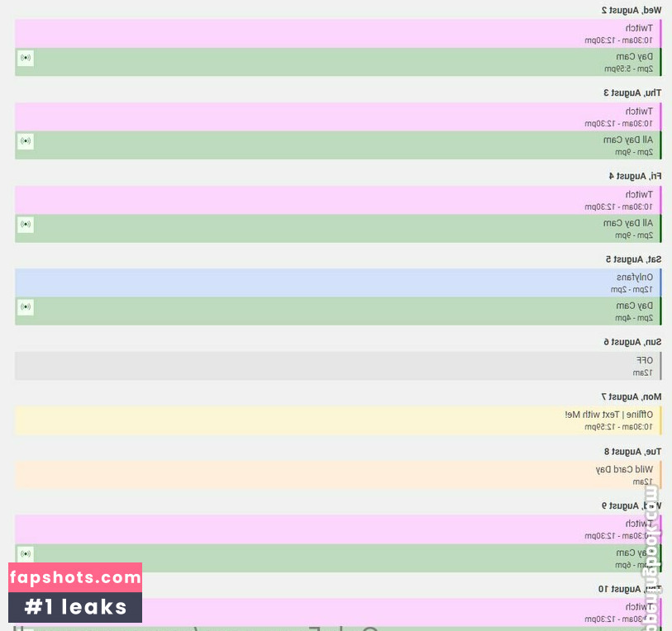
Task: Select the OFF entry on Sunday August 6
Action: [337, 366]
